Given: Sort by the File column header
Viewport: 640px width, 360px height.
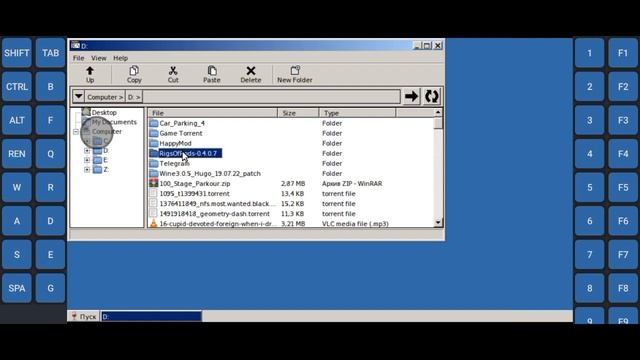Looking at the screenshot, I should coord(213,113).
